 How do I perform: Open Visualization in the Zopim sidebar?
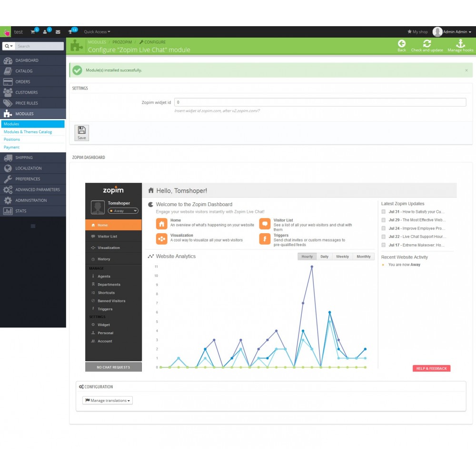point(113,248)
